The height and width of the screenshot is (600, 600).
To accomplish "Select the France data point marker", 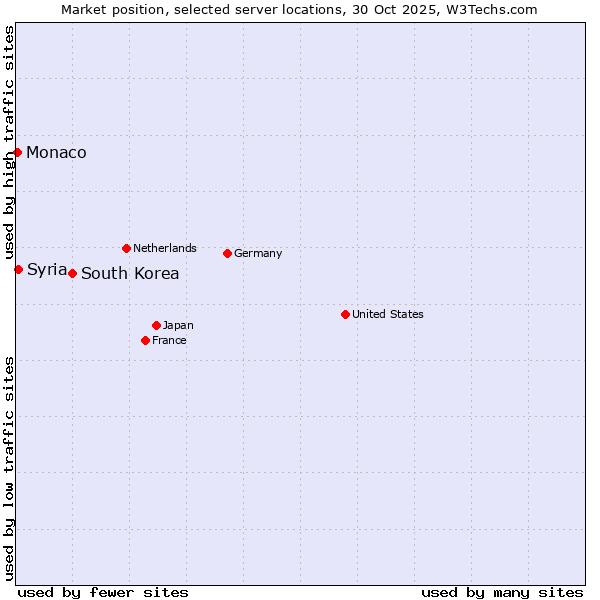I will point(145,340).
